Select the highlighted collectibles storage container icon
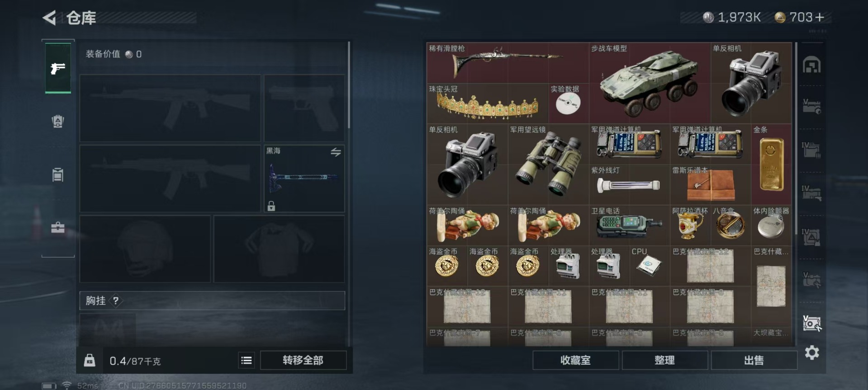Viewport: 868px width, 390px height. coord(812,323)
